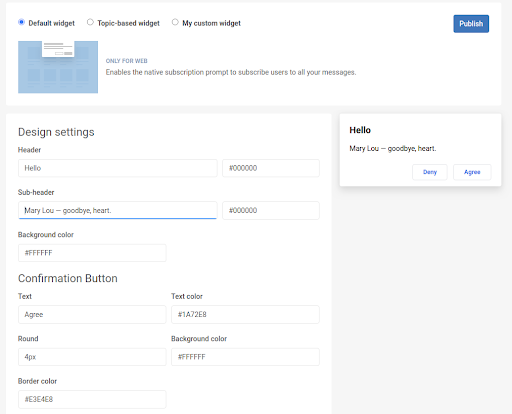Click the button Background color field
Screen dimensions: 512x414
pos(245,357)
